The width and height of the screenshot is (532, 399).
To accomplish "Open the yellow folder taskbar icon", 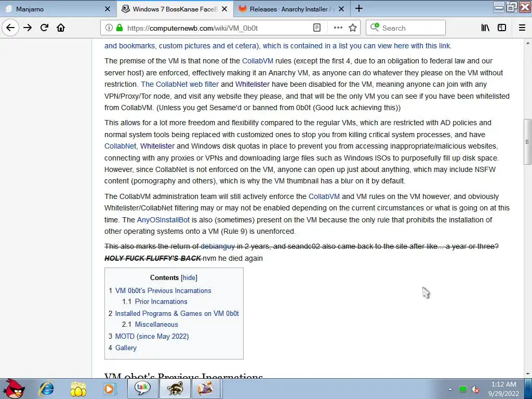I will click(78, 389).
